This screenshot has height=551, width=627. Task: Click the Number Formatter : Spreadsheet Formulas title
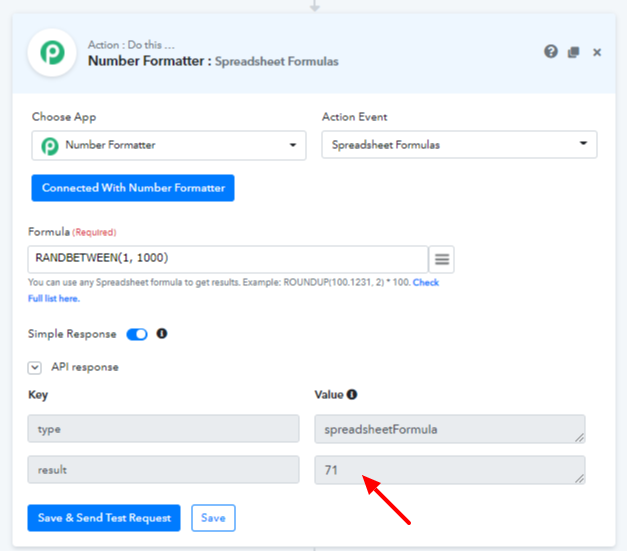pos(213,61)
